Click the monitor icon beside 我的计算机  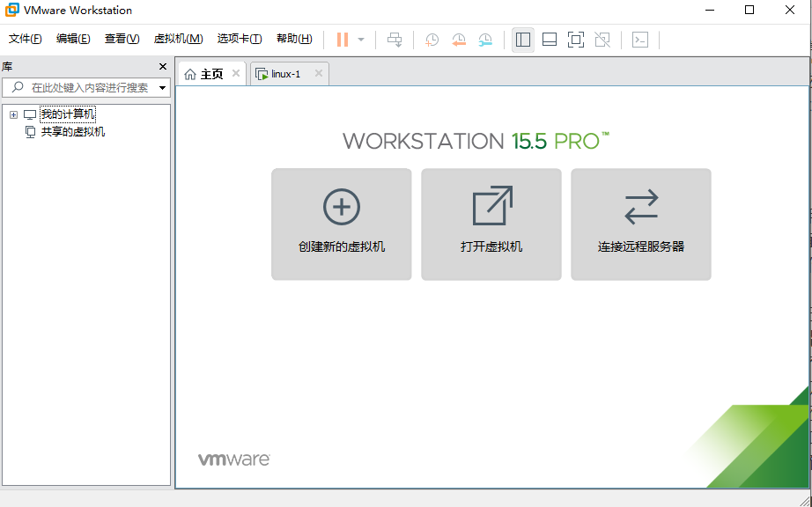30,114
